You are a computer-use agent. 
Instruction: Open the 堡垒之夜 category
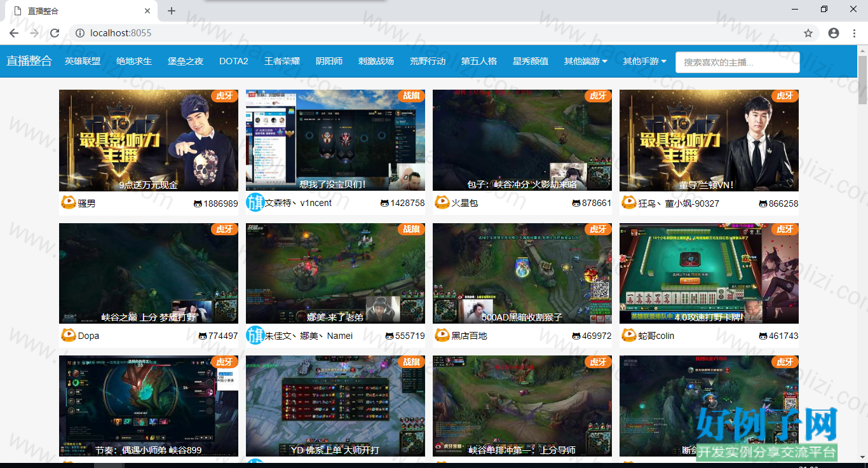(x=186, y=61)
